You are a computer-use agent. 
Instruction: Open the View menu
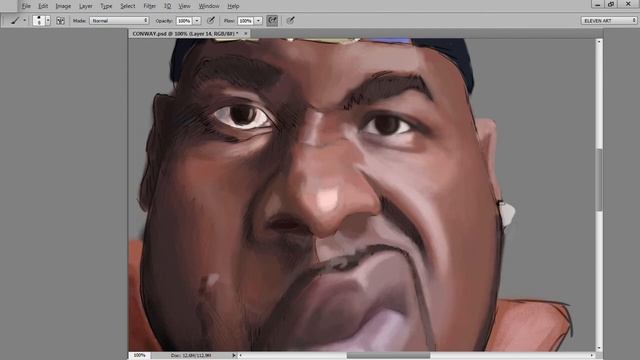pos(184,6)
